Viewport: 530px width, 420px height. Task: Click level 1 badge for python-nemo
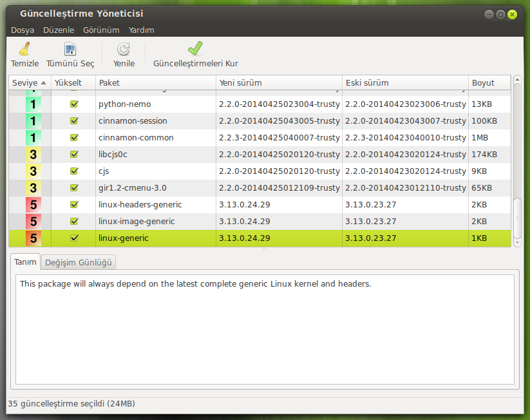point(33,104)
